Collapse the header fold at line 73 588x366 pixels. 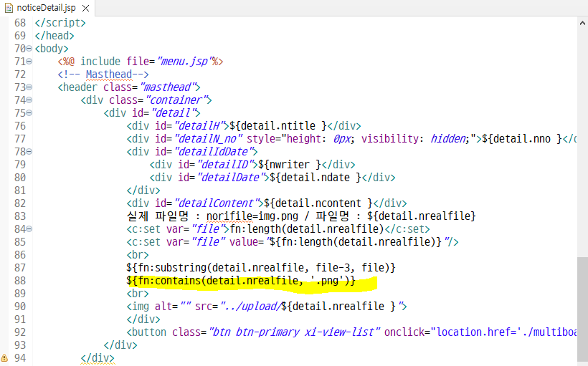coord(29,87)
